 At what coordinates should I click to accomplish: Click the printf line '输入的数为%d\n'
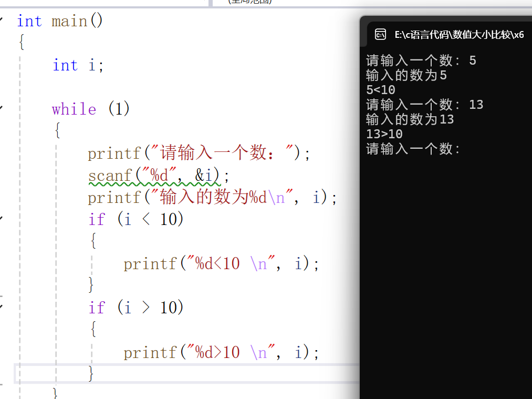[212, 197]
